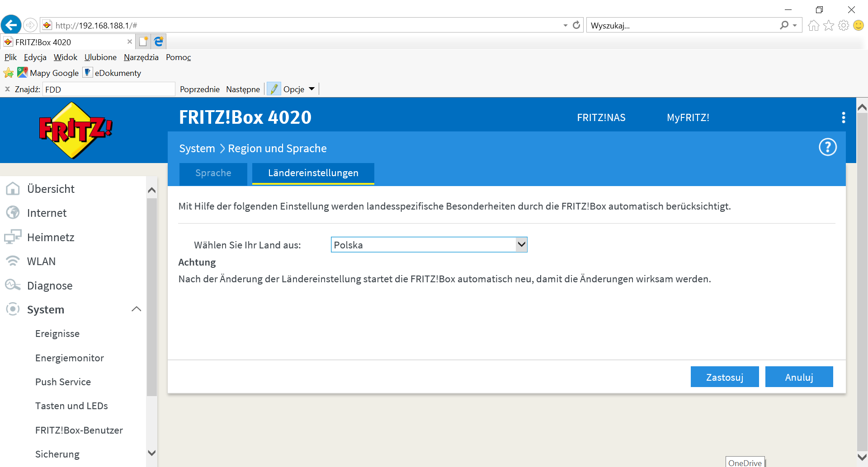Close the FRITZ!Box 4020 tab
This screenshot has width=868, height=467.
(x=130, y=42)
